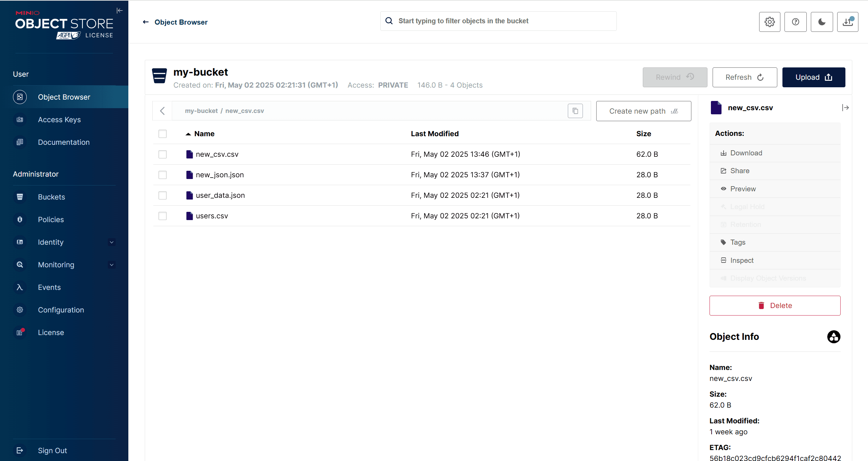Toggle dark mode moon icon
Image resolution: width=868 pixels, height=461 pixels.
pos(821,22)
